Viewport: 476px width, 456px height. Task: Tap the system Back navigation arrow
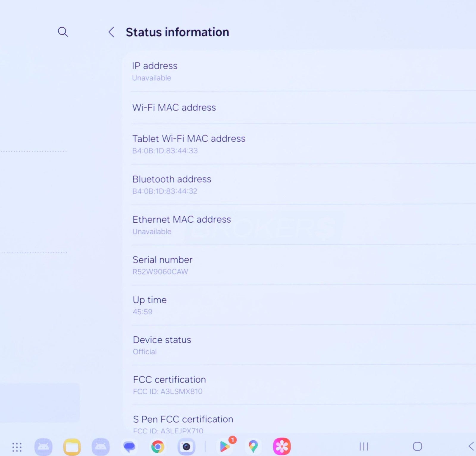(x=471, y=446)
